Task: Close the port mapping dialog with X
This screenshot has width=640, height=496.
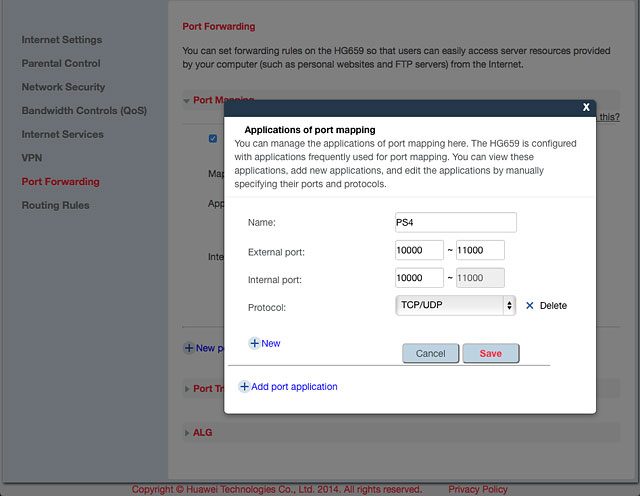Action: [x=586, y=107]
